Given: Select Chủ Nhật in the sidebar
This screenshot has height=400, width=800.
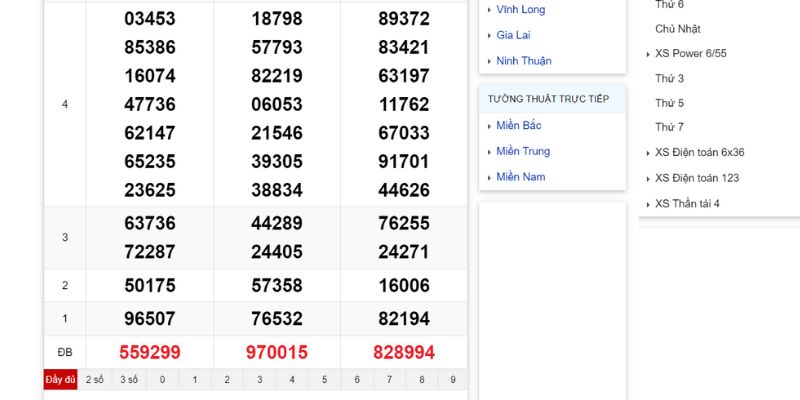Looking at the screenshot, I should pos(677,29).
